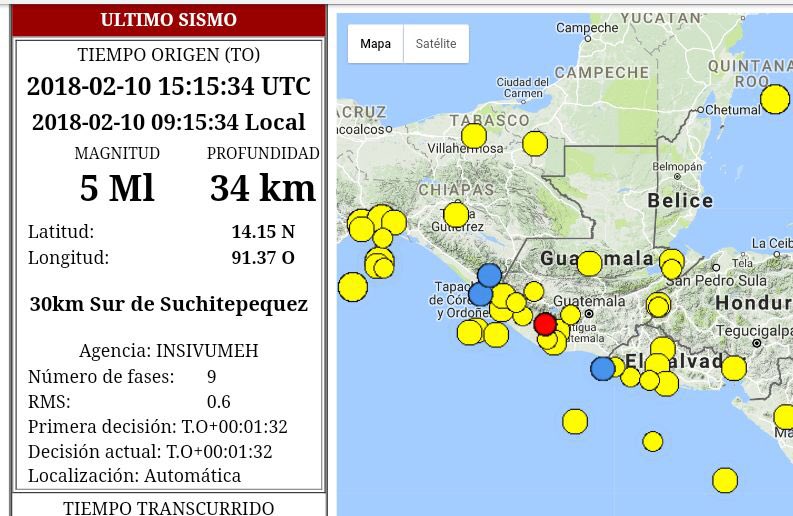Select the blue marker on El Salvador coast

pyautogui.click(x=602, y=369)
